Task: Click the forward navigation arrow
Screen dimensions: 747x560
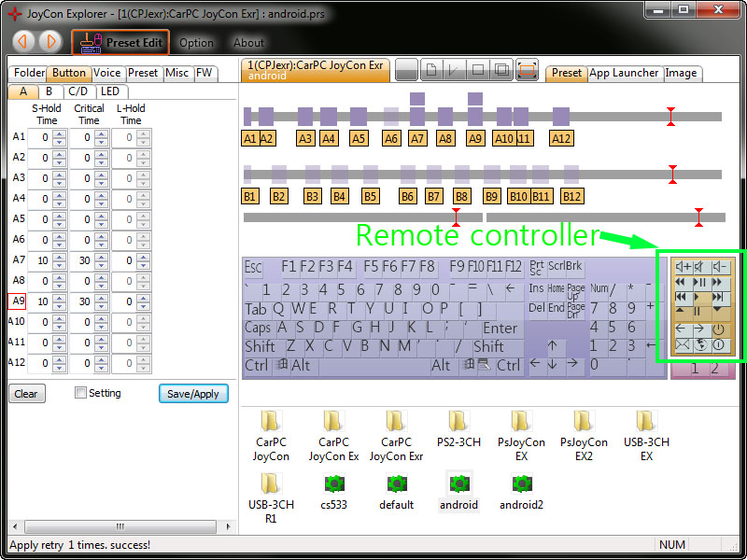Action: click(50, 42)
